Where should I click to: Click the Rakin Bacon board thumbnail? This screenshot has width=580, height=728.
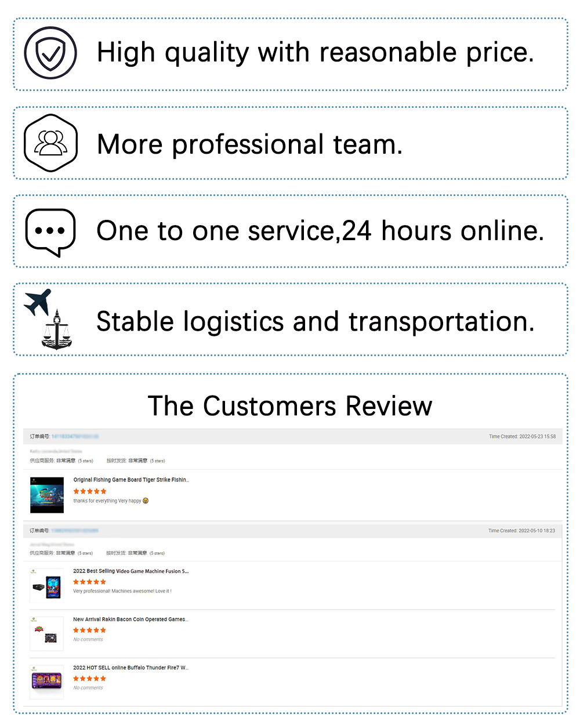coord(46,633)
